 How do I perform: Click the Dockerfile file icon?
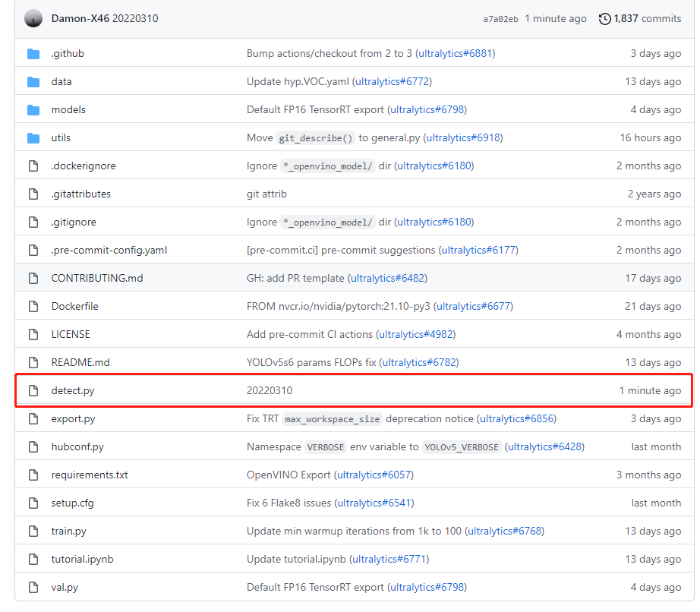pyautogui.click(x=33, y=307)
